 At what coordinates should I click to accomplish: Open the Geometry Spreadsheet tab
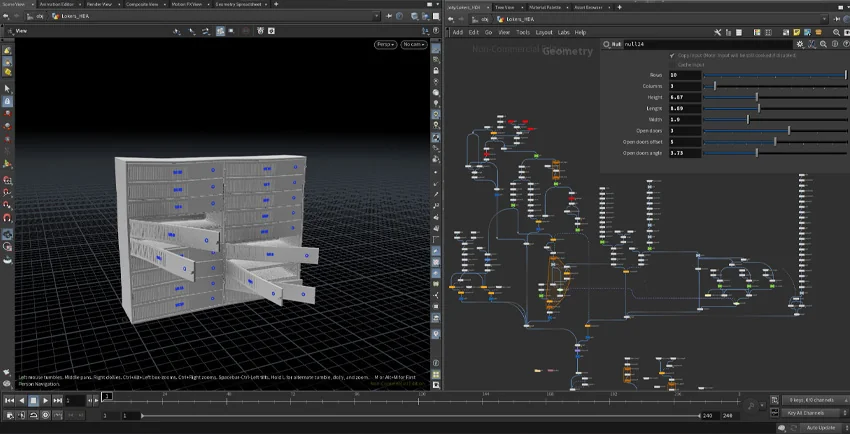click(238, 4)
